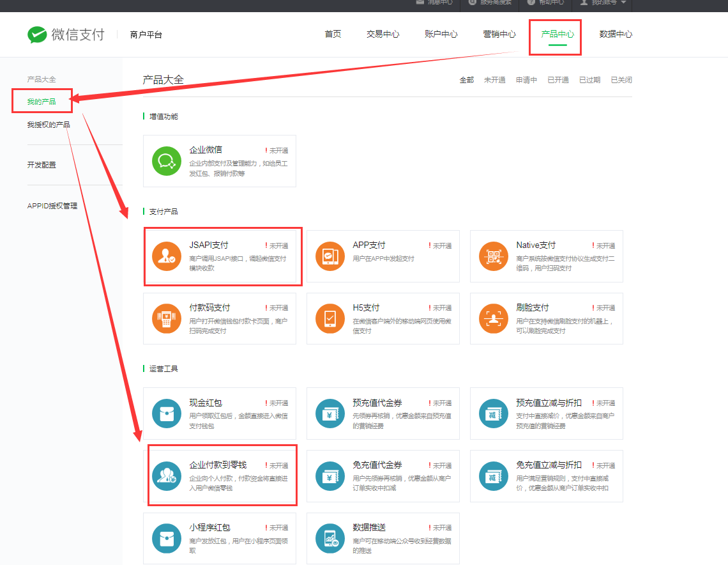The width and height of the screenshot is (728, 565).
Task: Open the 企业微信 product title
Action: 206,150
